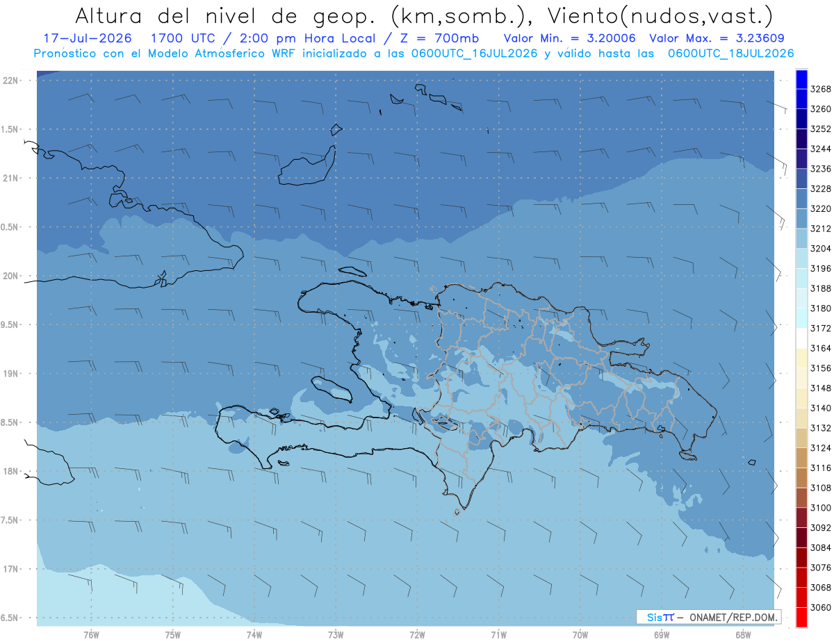Click the '72W' longitude label
Image resolution: width=834 pixels, height=644 pixels.
pos(417,634)
